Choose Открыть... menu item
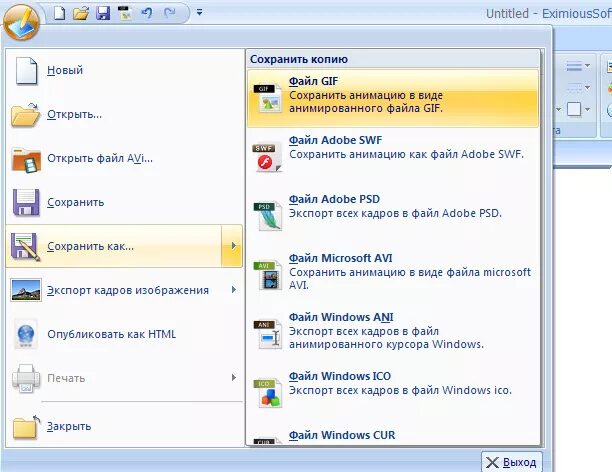 pos(125,114)
